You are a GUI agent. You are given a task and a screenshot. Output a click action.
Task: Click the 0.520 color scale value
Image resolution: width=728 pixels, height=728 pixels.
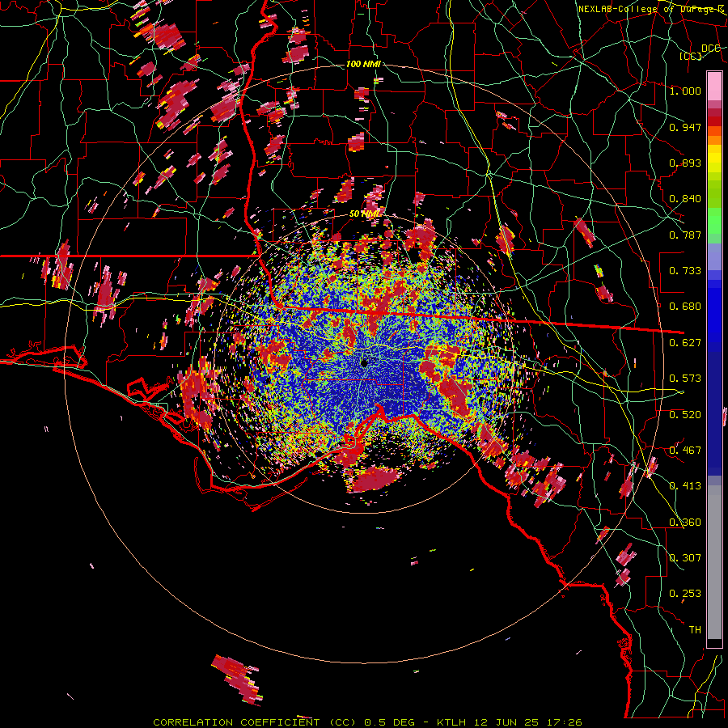(x=685, y=415)
